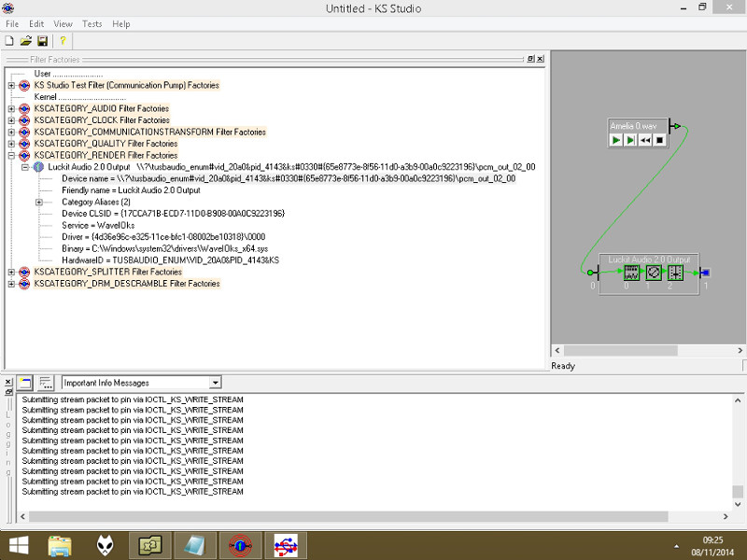Viewport: 747px width, 560px height.
Task: Collapse the Luckit Audio 2.0 Output node
Action: 25,167
